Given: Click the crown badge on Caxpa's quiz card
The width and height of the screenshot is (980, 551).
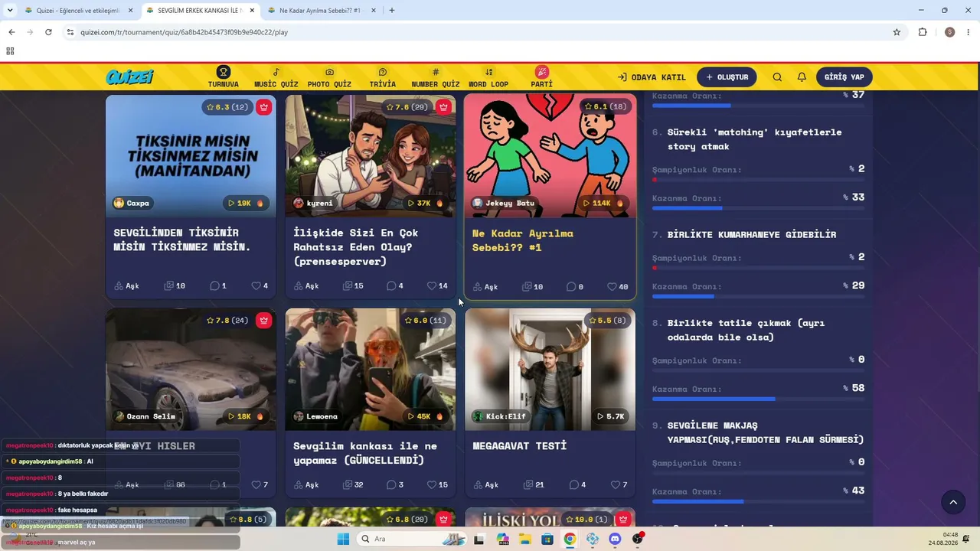Looking at the screenshot, I should click(264, 107).
